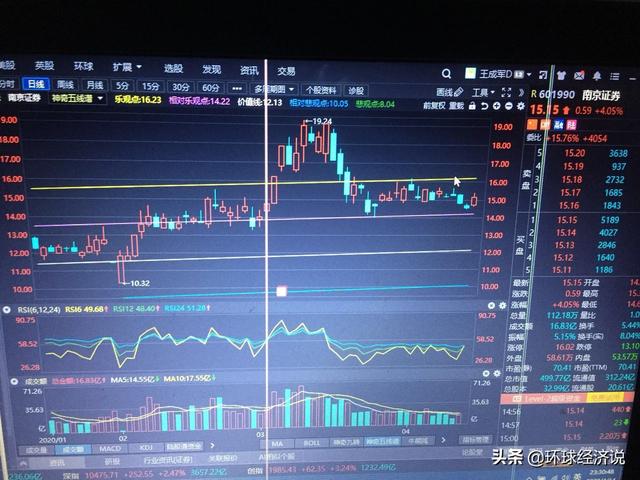Open the 英股 market tab
640x480 pixels.
44,66
